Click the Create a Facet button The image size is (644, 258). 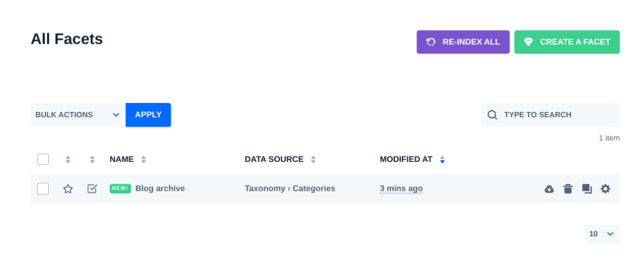(567, 42)
